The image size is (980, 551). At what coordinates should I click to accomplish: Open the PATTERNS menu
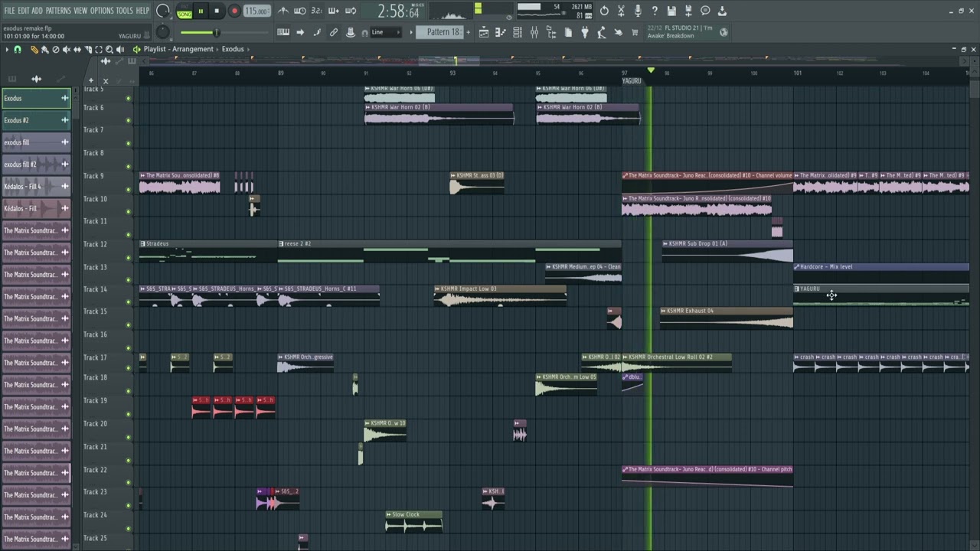(x=58, y=11)
